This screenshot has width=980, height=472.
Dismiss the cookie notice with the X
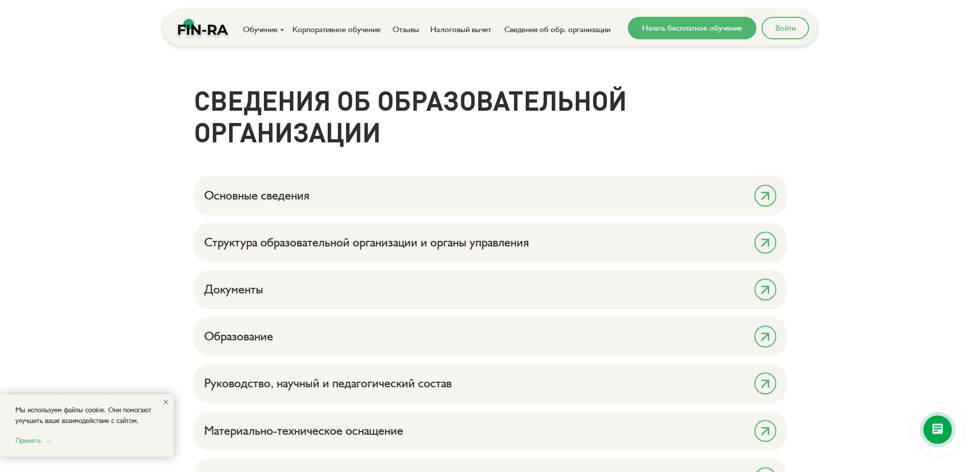pyautogui.click(x=165, y=402)
